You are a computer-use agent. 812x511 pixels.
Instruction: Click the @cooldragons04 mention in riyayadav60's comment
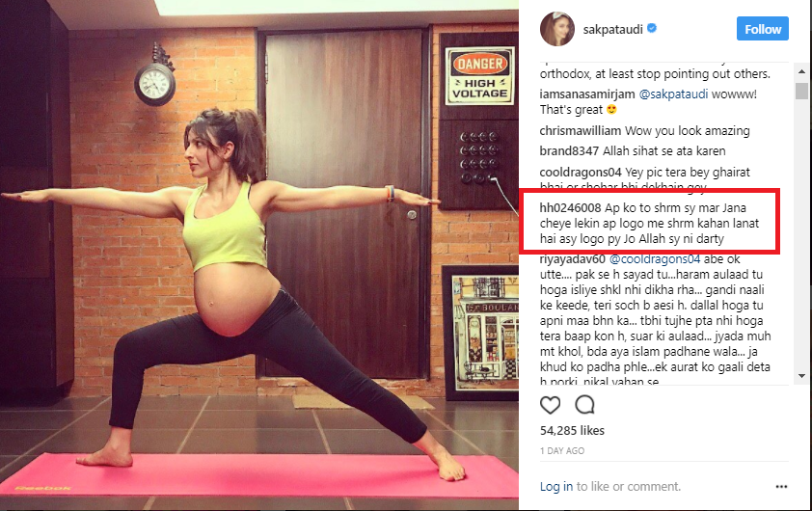[655, 258]
